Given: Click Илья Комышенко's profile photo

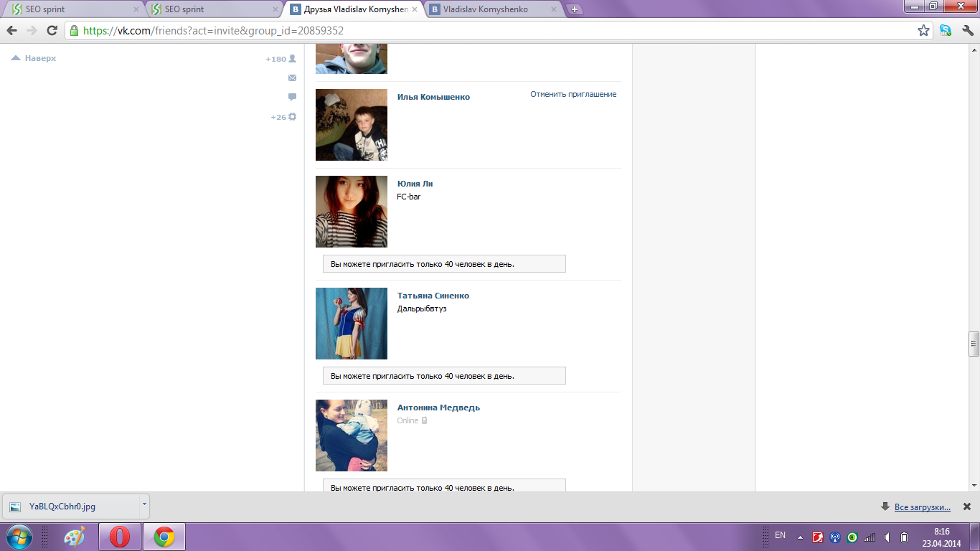Looking at the screenshot, I should tap(352, 125).
